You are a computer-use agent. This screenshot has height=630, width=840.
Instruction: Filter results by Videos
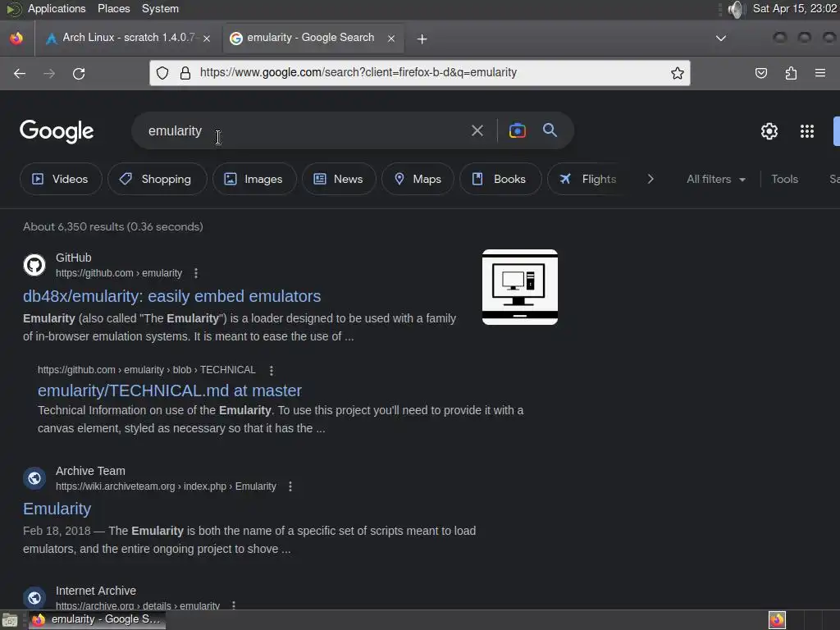[x=61, y=179]
